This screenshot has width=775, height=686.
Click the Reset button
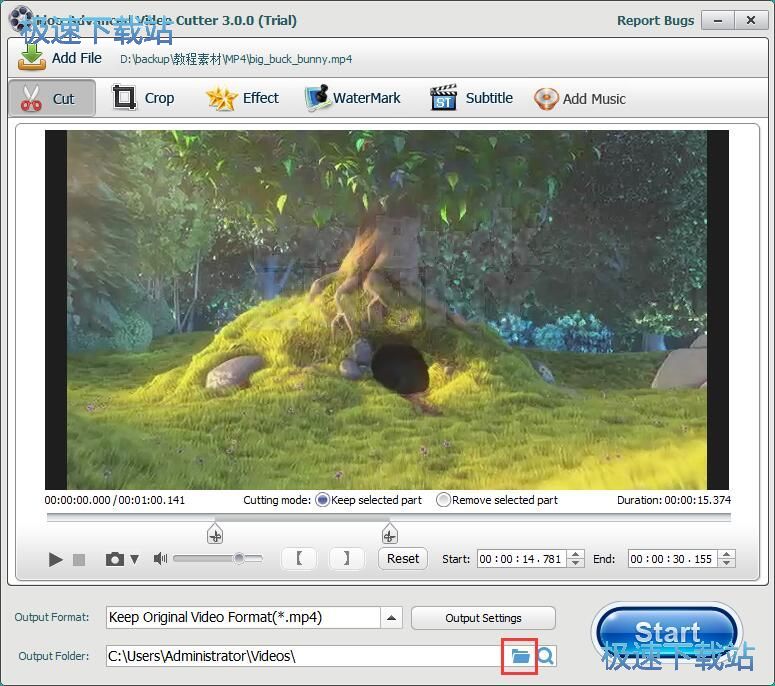click(x=403, y=558)
